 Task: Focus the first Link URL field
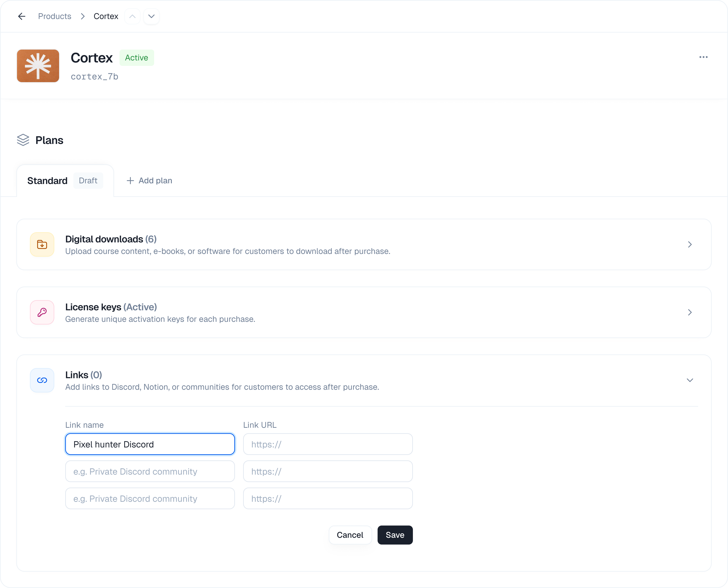point(328,444)
